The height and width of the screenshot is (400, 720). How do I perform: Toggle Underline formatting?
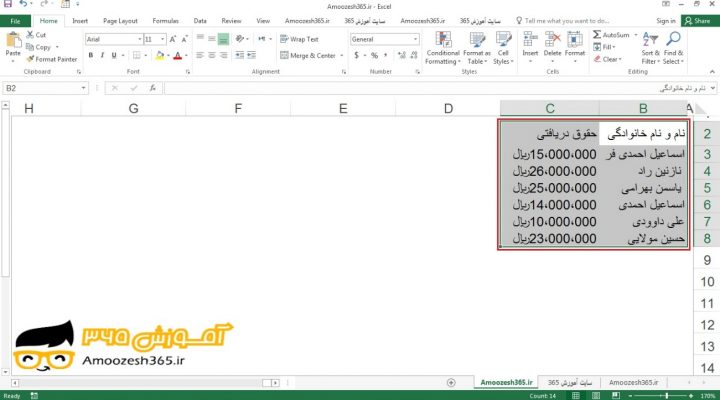pos(114,56)
